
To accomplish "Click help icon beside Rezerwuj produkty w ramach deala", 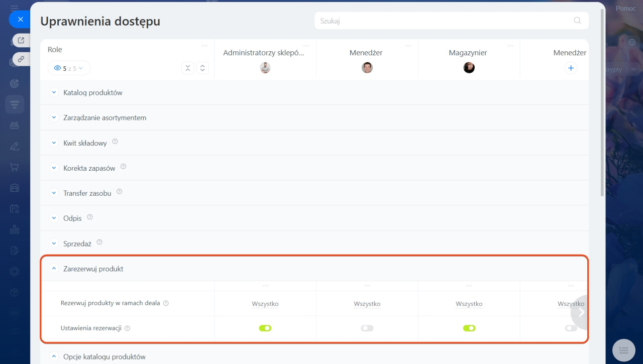I will pos(166,303).
